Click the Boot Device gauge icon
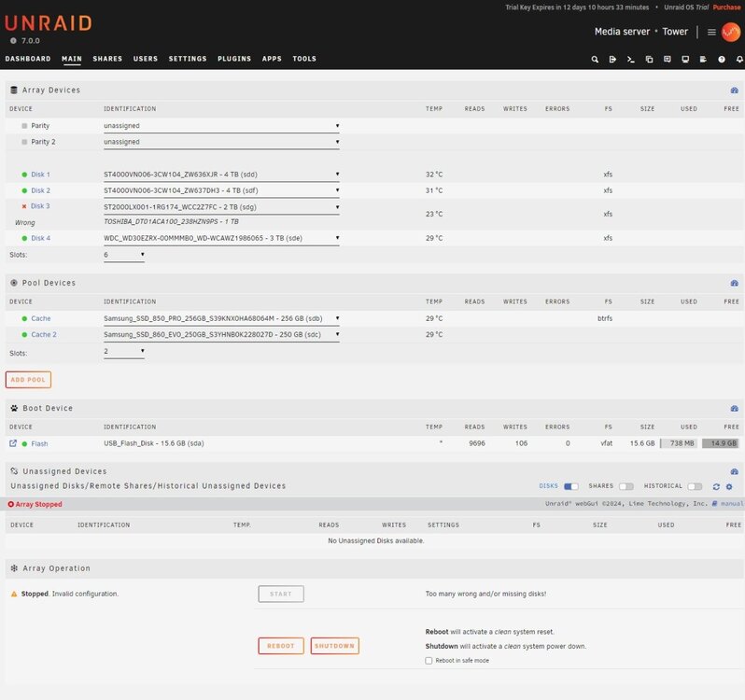Viewport: 745px width, 700px height. pyautogui.click(x=734, y=409)
